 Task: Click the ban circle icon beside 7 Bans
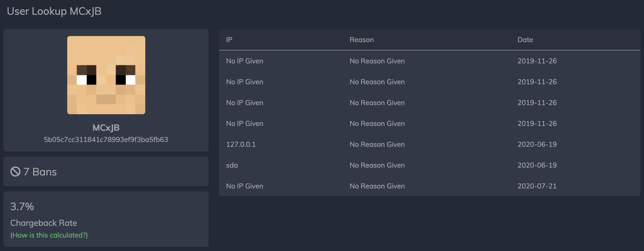click(15, 172)
